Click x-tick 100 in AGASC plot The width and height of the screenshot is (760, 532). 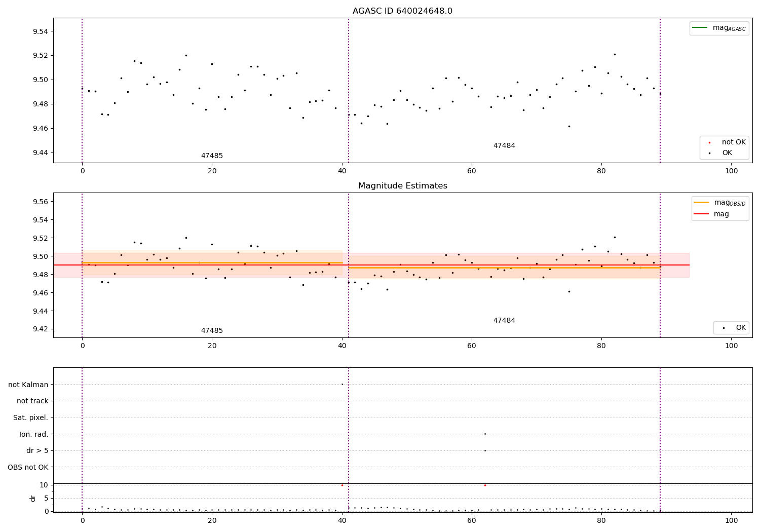click(x=731, y=171)
